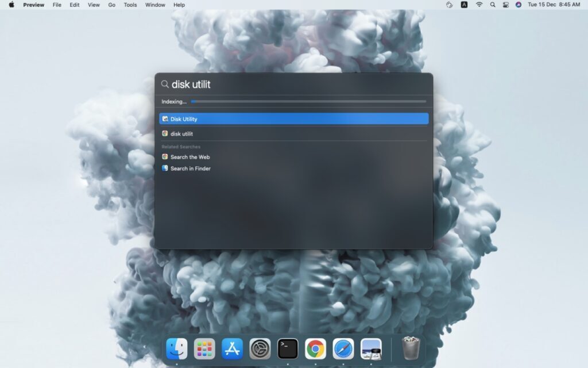This screenshot has width=588, height=368.
Task: Launch the App Store
Action: click(x=232, y=348)
